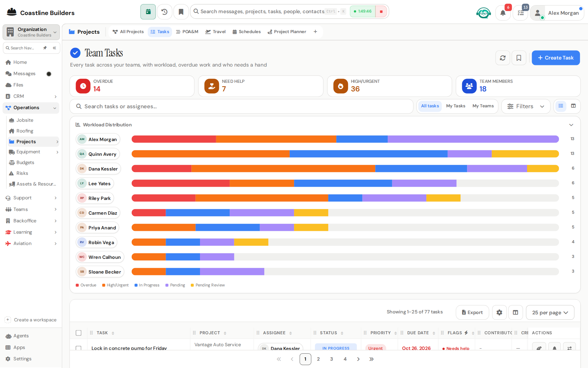Select the My Tasks filter toggle
The height and width of the screenshot is (368, 588).
tap(455, 106)
